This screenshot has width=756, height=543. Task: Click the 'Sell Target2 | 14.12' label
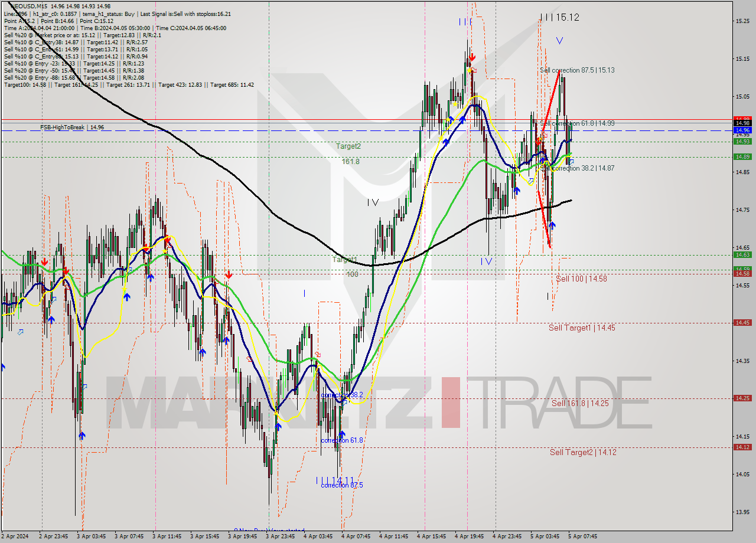point(583,452)
